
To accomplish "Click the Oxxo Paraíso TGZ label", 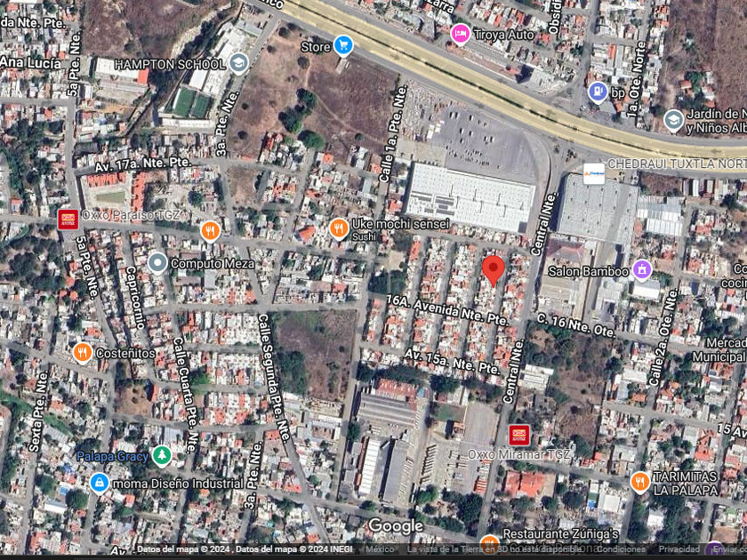I will [x=131, y=215].
